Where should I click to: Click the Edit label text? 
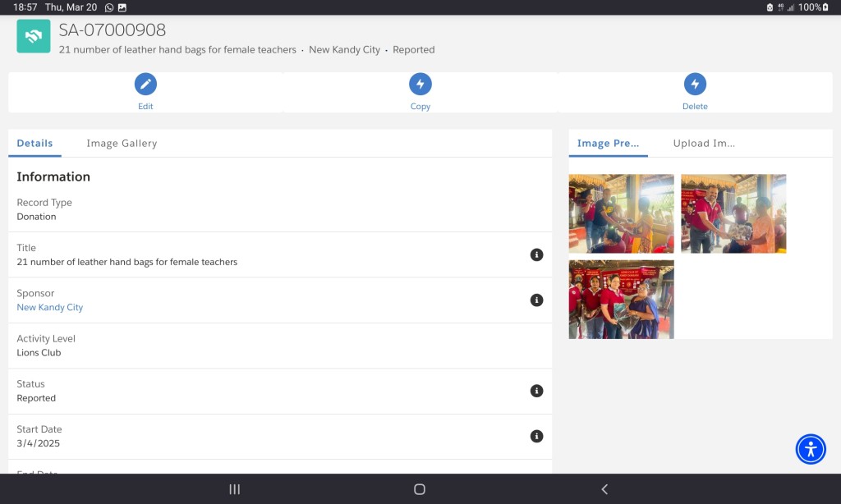(x=145, y=106)
